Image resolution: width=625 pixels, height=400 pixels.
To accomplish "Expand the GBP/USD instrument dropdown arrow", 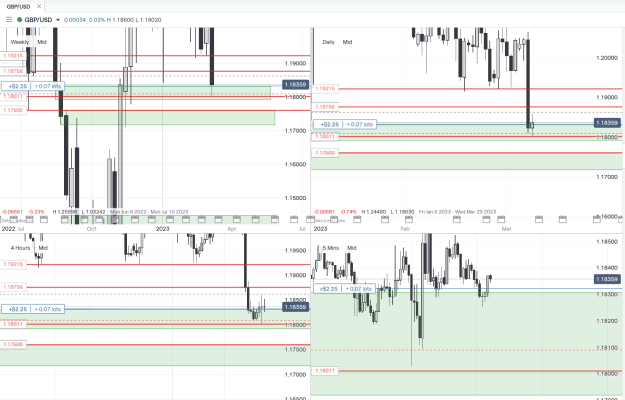I will (58, 20).
